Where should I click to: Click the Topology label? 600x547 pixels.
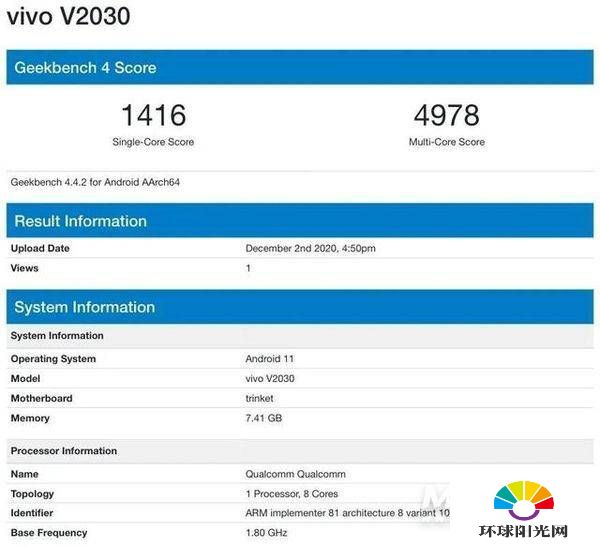tap(32, 494)
